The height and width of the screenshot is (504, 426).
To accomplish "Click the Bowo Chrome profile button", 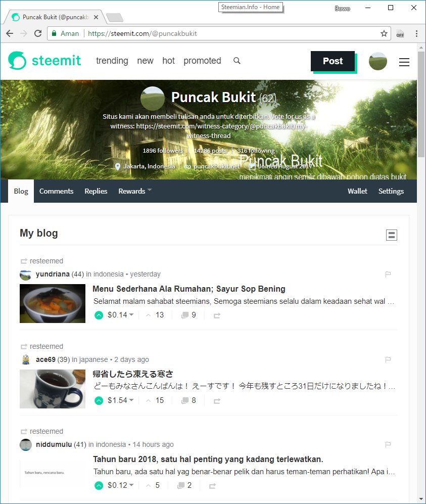I will click(343, 9).
